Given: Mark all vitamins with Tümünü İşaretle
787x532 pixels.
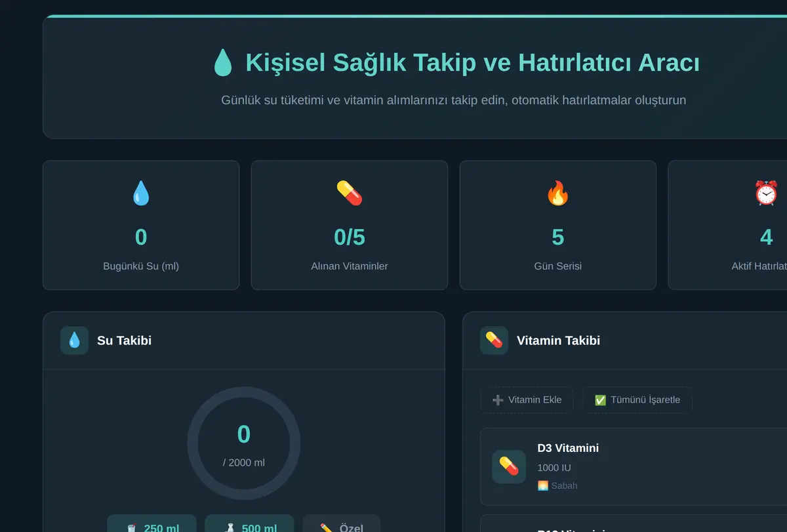Looking at the screenshot, I should pyautogui.click(x=637, y=400).
